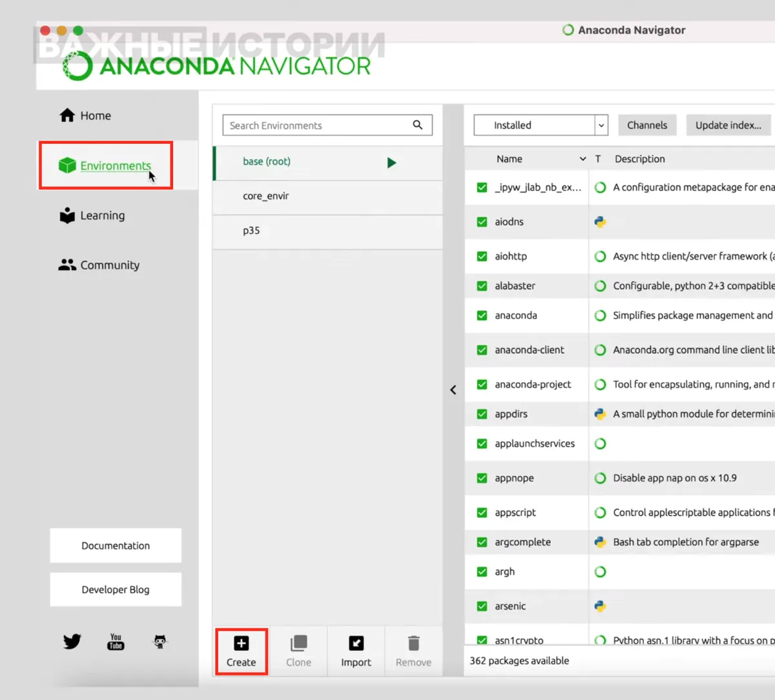
Task: Click the "Disable app nap on os x 10.9" description
Action: pos(675,478)
